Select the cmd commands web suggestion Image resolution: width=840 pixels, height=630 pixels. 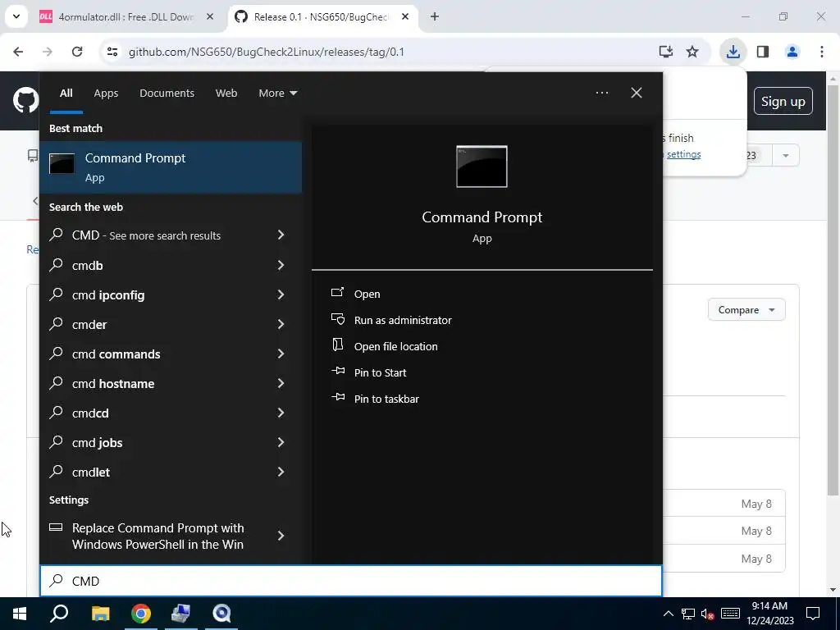click(x=171, y=354)
